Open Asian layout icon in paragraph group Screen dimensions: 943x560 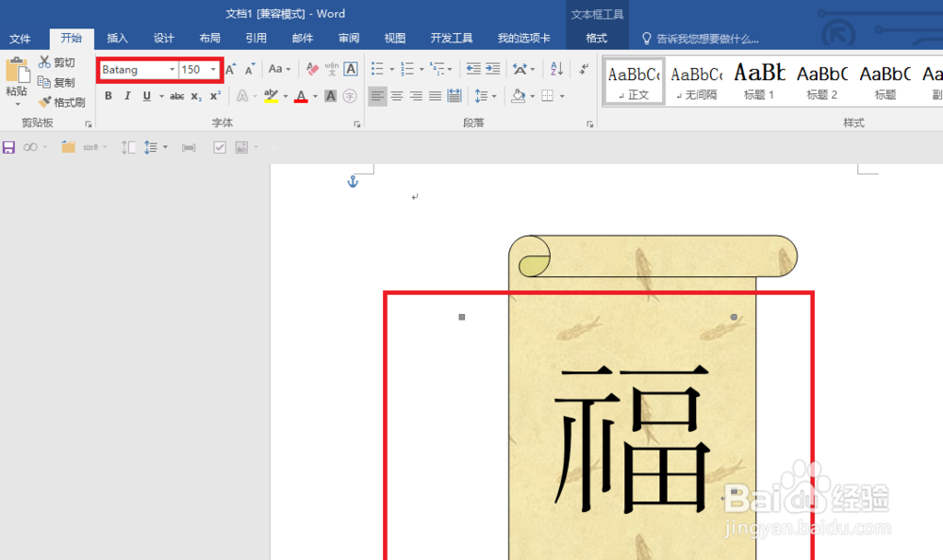pyautogui.click(x=520, y=69)
